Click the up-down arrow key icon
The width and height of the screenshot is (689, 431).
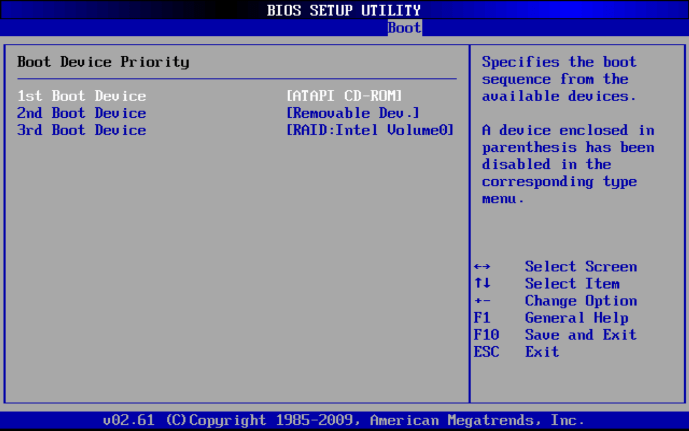pos(482,283)
